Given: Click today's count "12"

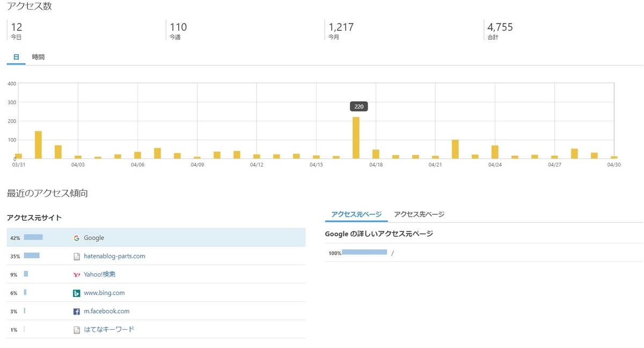Looking at the screenshot, I should [16, 27].
